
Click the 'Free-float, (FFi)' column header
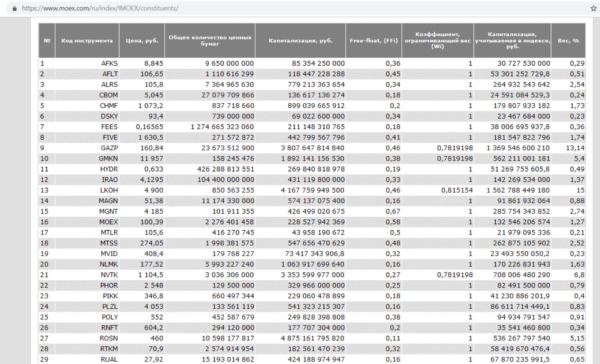(373, 40)
